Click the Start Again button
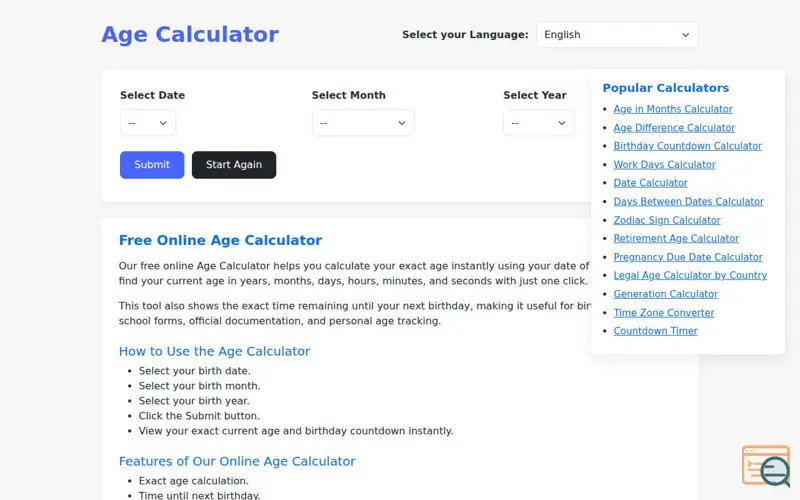800x500 pixels. tap(234, 165)
